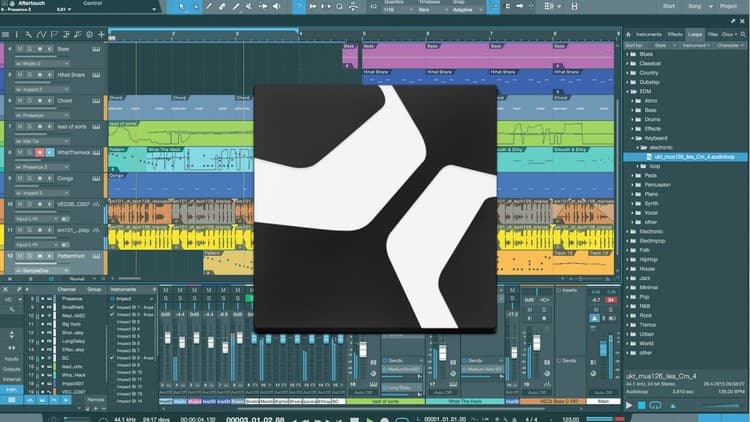Click the Remote button in mixer
750x422 pixels.
pos(95,400)
